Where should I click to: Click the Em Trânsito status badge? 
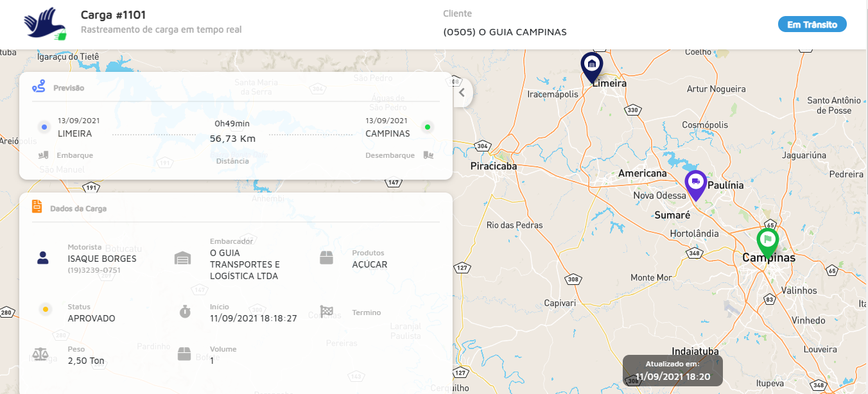pyautogui.click(x=812, y=24)
